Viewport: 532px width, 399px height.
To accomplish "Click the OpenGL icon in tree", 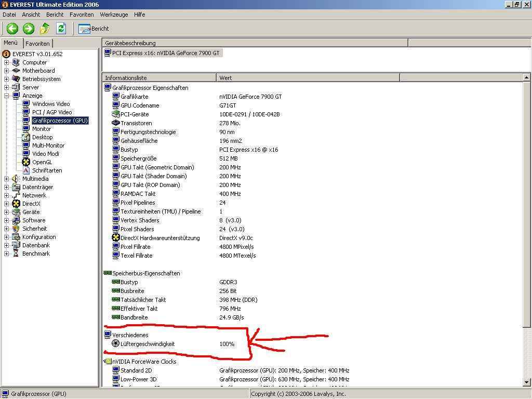I will [x=26, y=162].
